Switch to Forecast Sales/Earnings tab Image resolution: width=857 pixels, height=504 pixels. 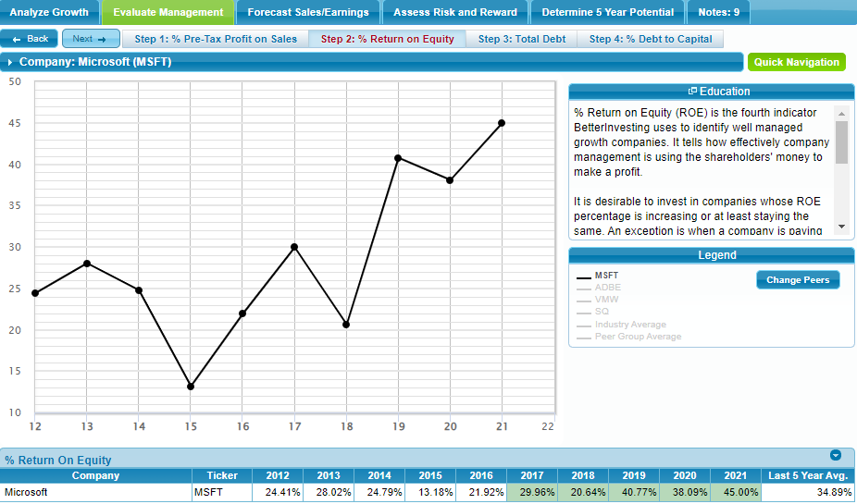pos(308,12)
